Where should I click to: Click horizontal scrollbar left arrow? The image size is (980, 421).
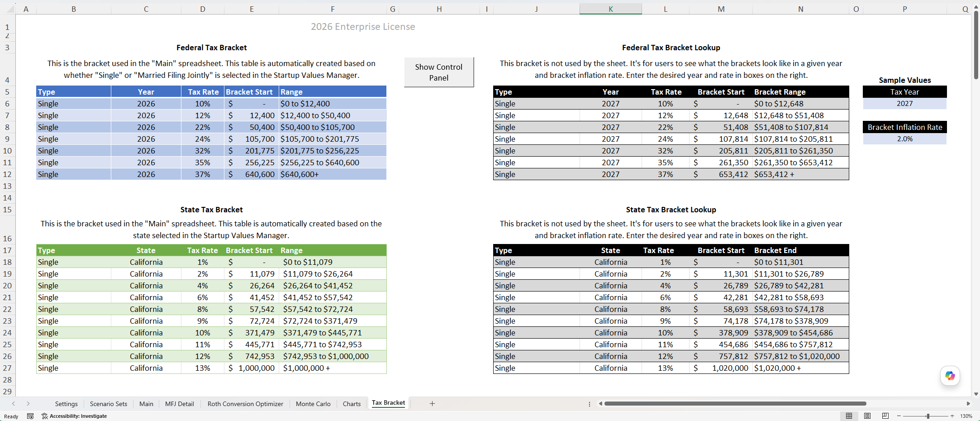click(600, 403)
